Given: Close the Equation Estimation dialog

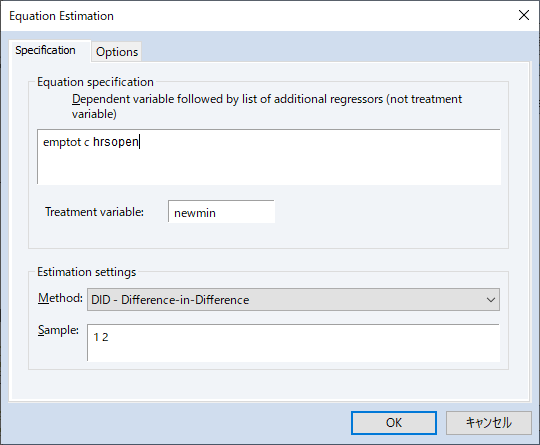Looking at the screenshot, I should tap(524, 15).
